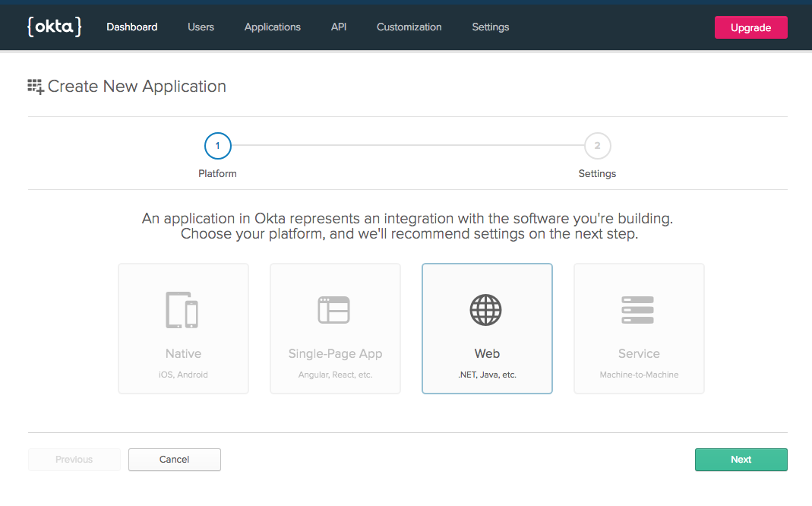Open the Customization menu
This screenshot has height=506, width=812.
[x=409, y=27]
